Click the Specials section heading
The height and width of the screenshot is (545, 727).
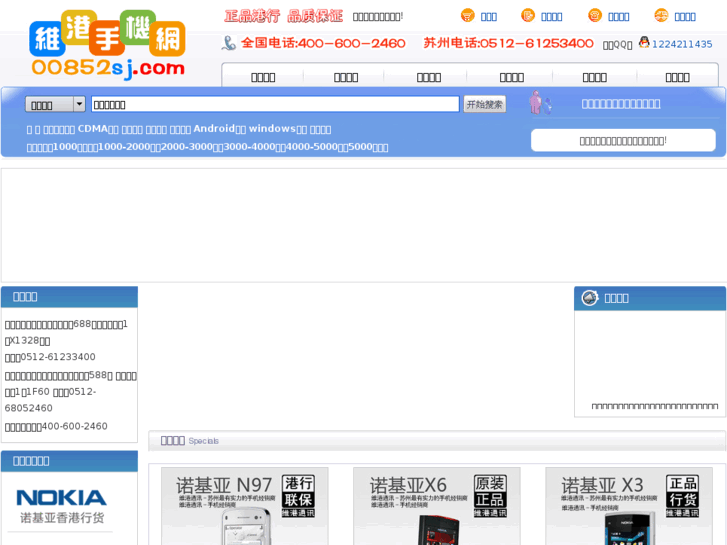tap(204, 441)
